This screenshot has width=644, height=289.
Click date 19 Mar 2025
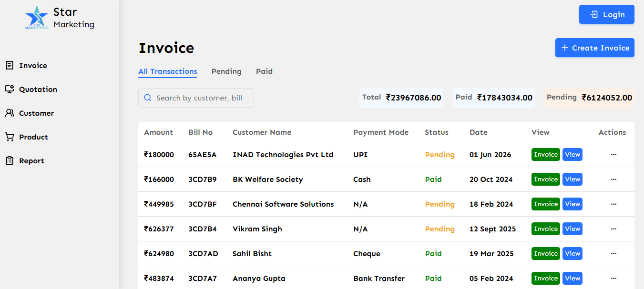pos(491,254)
